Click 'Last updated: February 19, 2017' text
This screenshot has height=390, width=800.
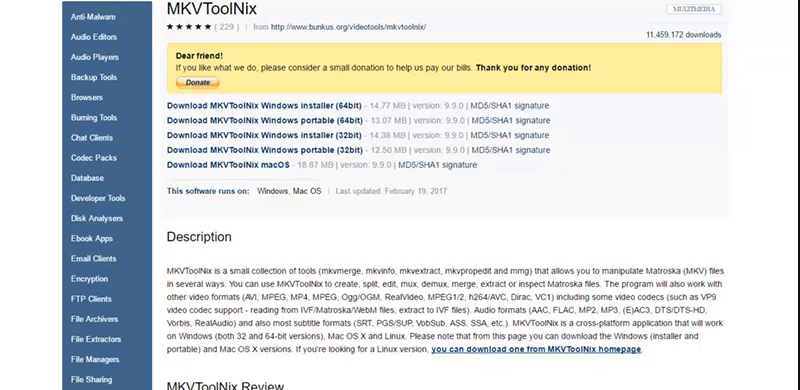point(391,191)
